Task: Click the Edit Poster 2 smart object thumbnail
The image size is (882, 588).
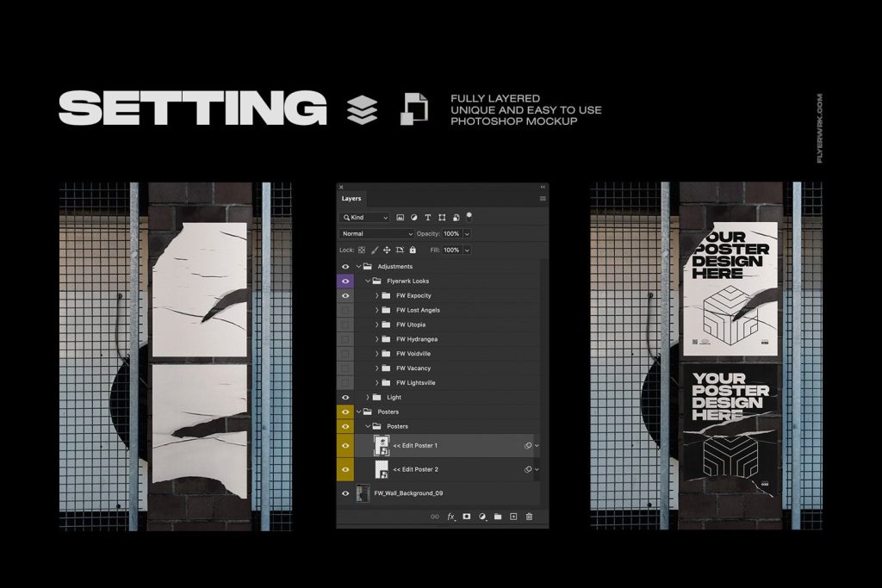Action: tap(382, 469)
